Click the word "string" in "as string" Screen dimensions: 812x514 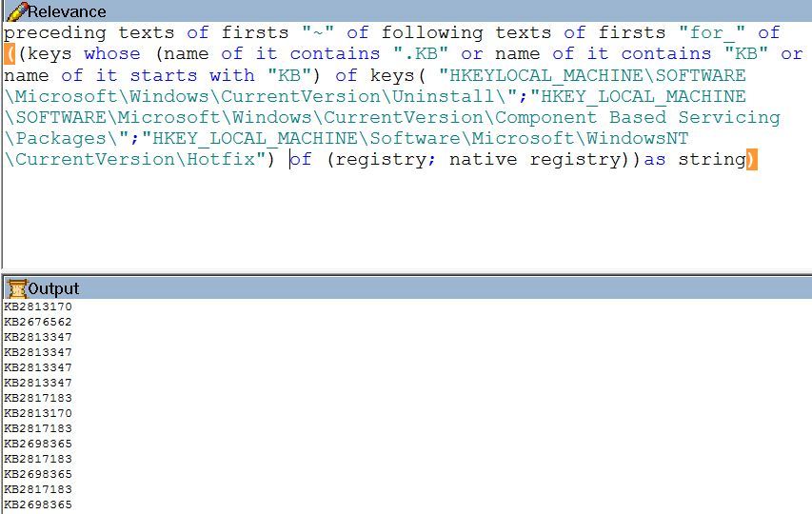[712, 159]
